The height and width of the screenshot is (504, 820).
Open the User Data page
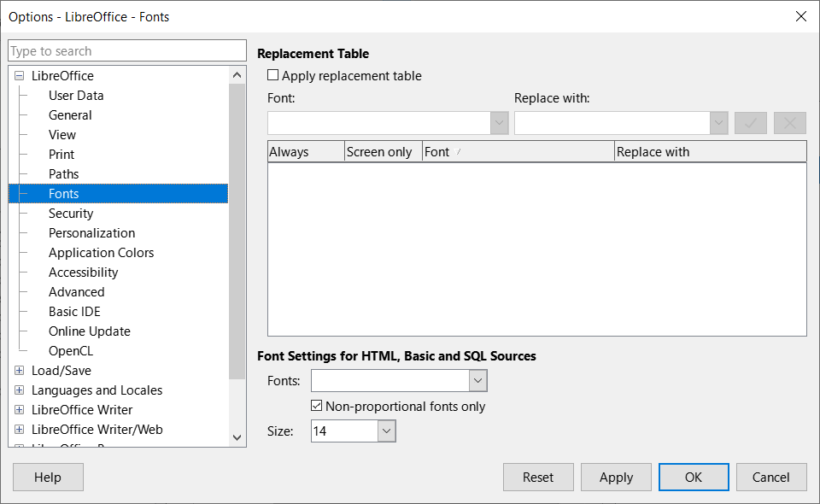point(76,95)
